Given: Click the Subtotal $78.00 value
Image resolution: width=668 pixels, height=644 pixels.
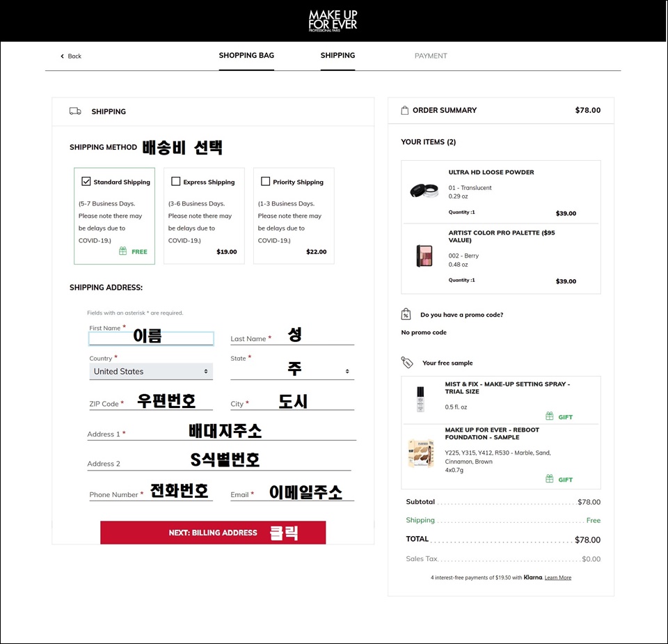Looking at the screenshot, I should pos(589,502).
